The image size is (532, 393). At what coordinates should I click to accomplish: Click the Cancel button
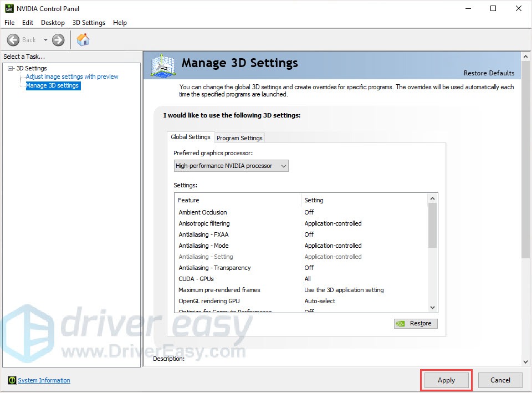click(x=500, y=380)
